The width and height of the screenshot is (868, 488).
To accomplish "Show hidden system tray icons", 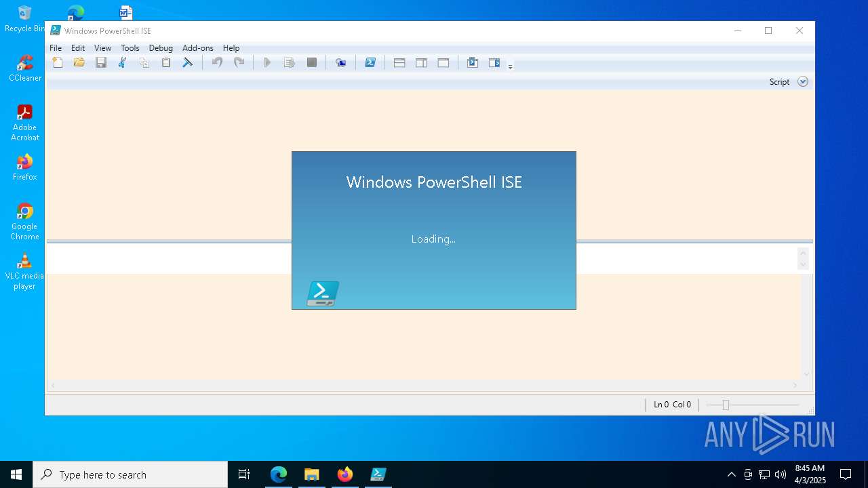I will (x=731, y=474).
